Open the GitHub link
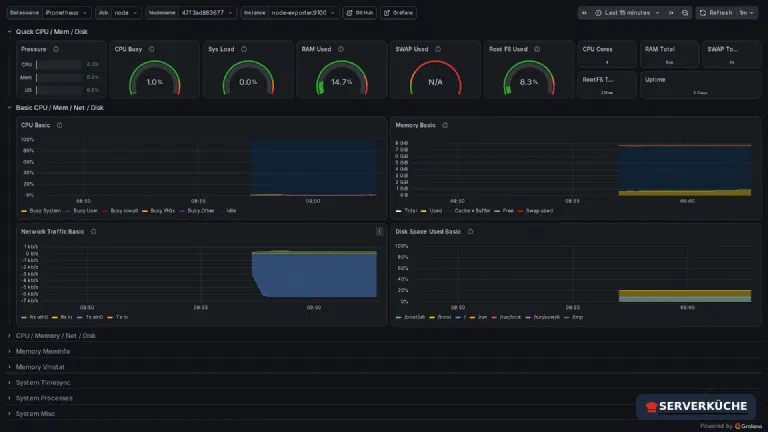 coord(360,13)
